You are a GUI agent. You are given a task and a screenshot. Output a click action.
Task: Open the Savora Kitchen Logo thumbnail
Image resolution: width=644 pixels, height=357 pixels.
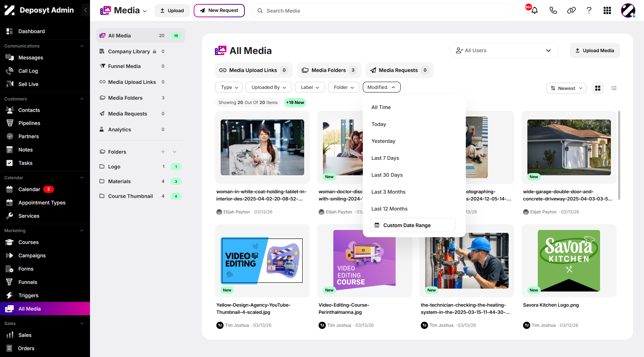pos(569,261)
